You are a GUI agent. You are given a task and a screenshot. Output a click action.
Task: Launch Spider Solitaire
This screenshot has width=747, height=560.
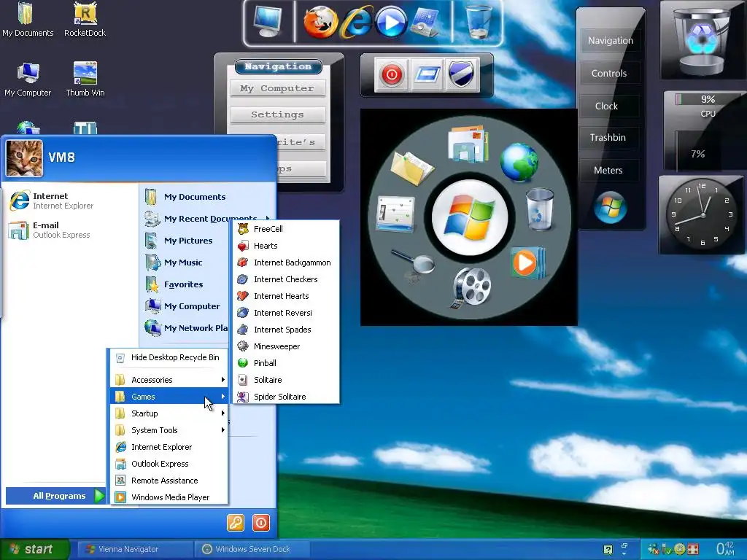286,397
